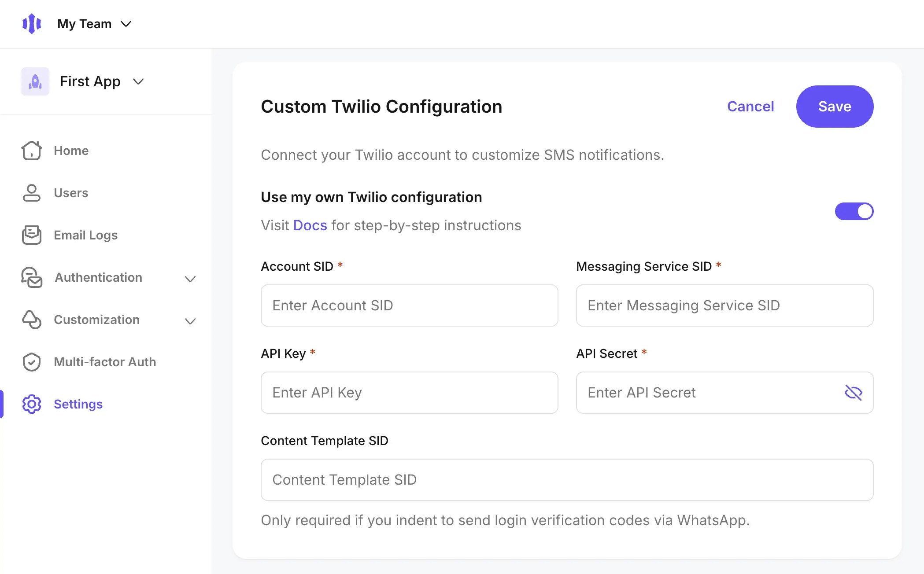The height and width of the screenshot is (574, 924).
Task: Expand the Authentication menu chevron
Action: (x=190, y=279)
